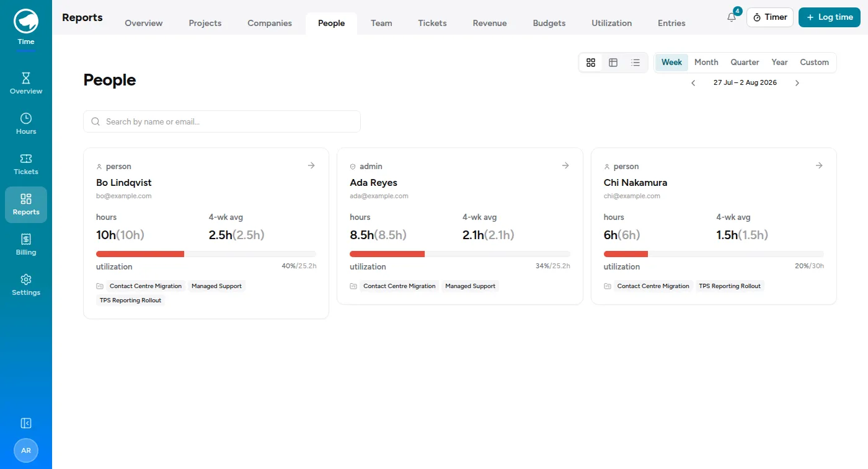Switch to grid card view

(591, 63)
